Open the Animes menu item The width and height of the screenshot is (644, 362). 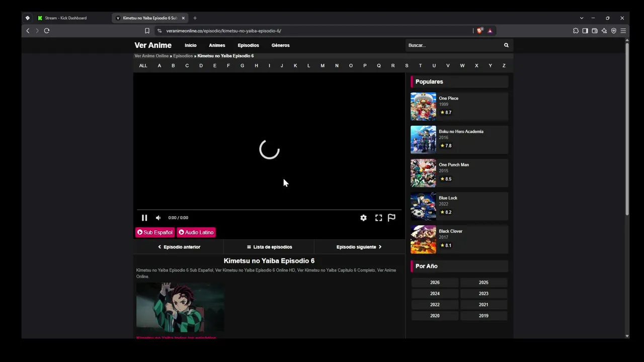coord(217,45)
